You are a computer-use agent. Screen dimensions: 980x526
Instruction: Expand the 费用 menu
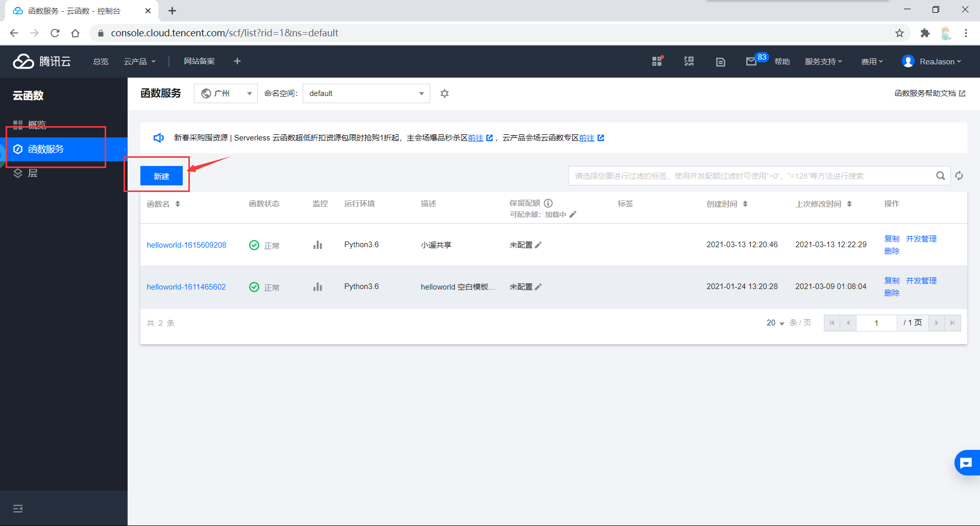[872, 61]
